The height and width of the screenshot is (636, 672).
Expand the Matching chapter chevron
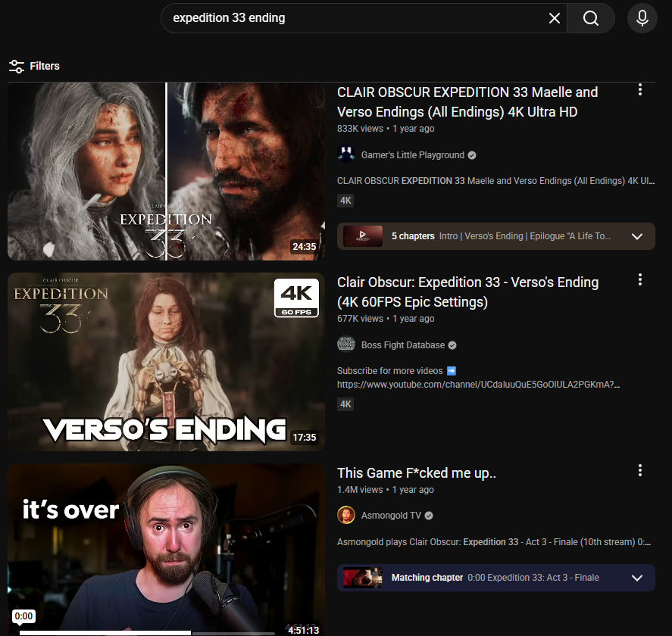tap(637, 578)
